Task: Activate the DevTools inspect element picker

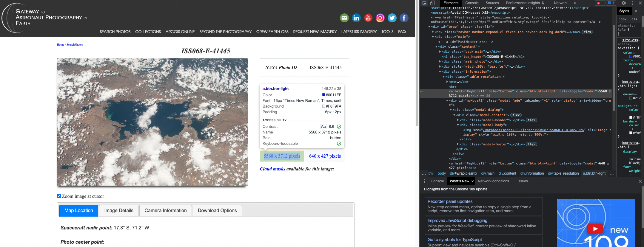Action: (425, 3)
